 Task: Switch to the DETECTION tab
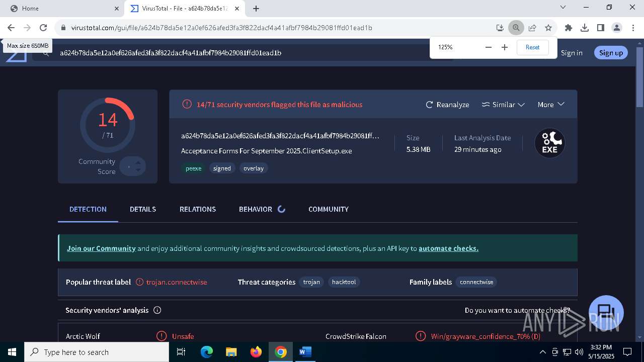(x=88, y=209)
